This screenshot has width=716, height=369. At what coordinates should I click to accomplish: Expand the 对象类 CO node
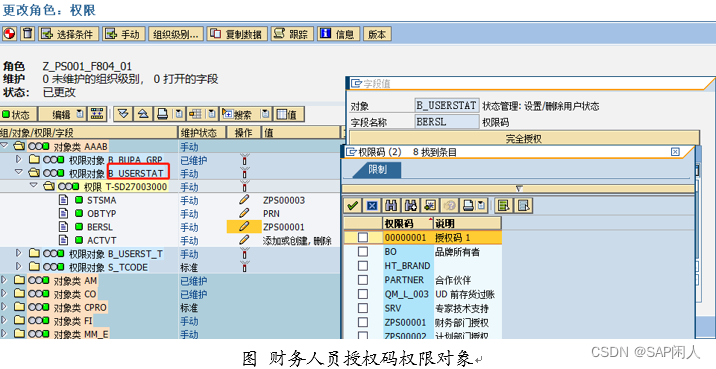pyautogui.click(x=5, y=293)
